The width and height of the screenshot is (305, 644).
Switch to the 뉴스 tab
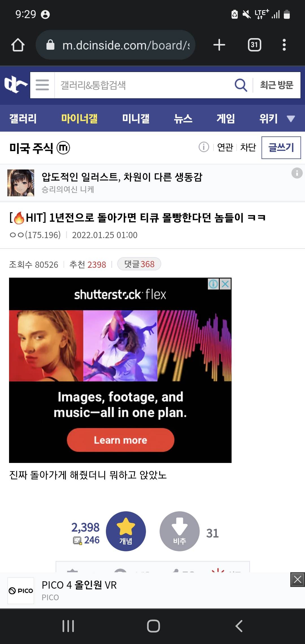[x=183, y=118]
